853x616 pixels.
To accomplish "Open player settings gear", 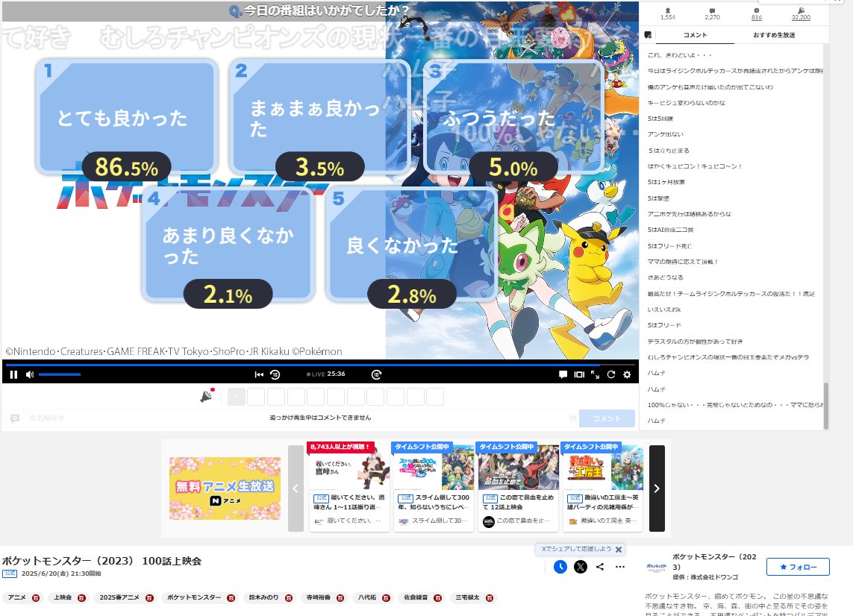I will [627, 374].
